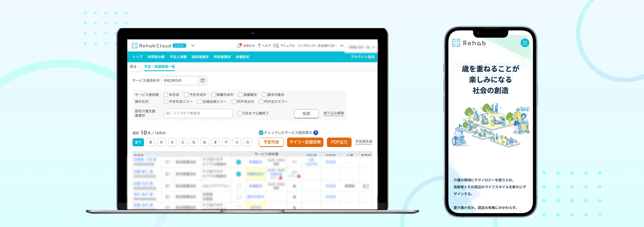
Task: Select the 全て filter button
Action: click(138, 142)
